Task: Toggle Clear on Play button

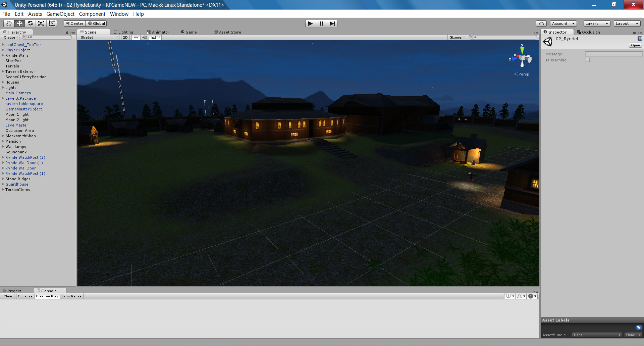Action: [x=47, y=296]
